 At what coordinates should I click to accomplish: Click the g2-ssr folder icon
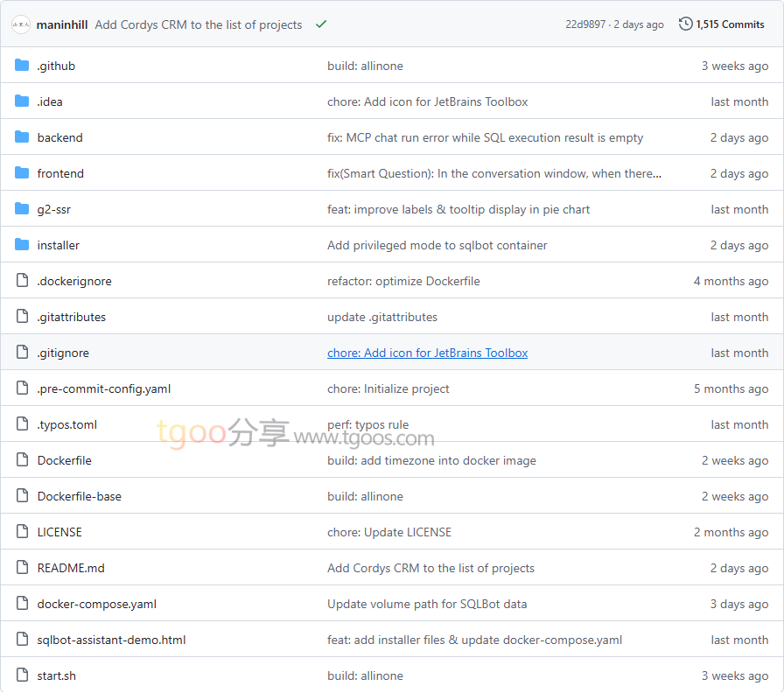pos(22,209)
